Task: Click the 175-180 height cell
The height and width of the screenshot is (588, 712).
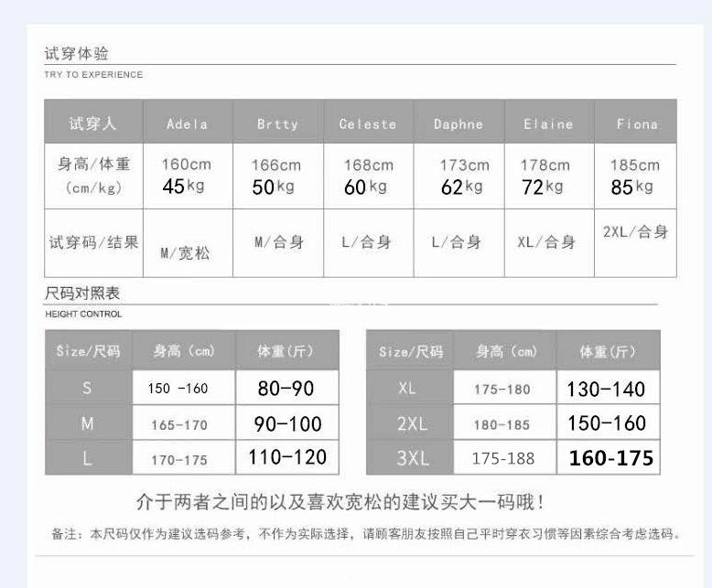Action: [505, 388]
